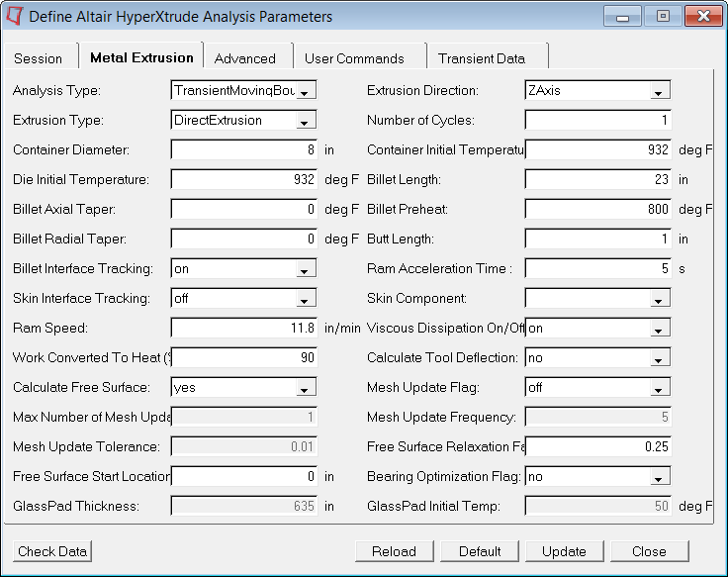
Task: Click the Billet Radial Taper field
Action: click(x=243, y=239)
